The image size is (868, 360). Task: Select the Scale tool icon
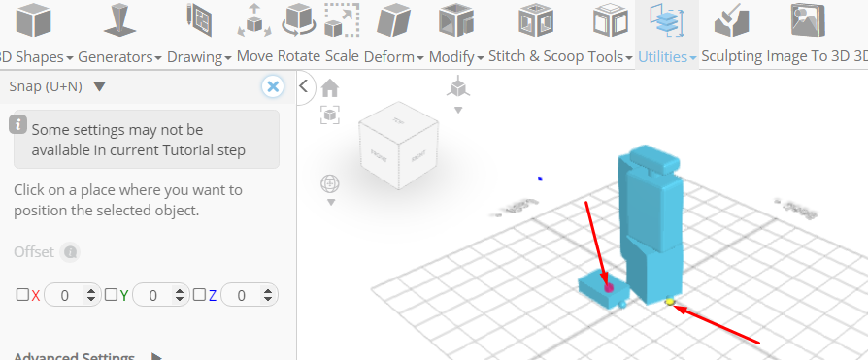342,33
